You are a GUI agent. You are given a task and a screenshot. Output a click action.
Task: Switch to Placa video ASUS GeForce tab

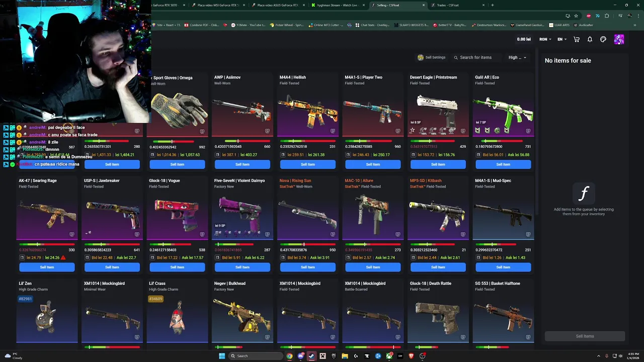pos(278,5)
